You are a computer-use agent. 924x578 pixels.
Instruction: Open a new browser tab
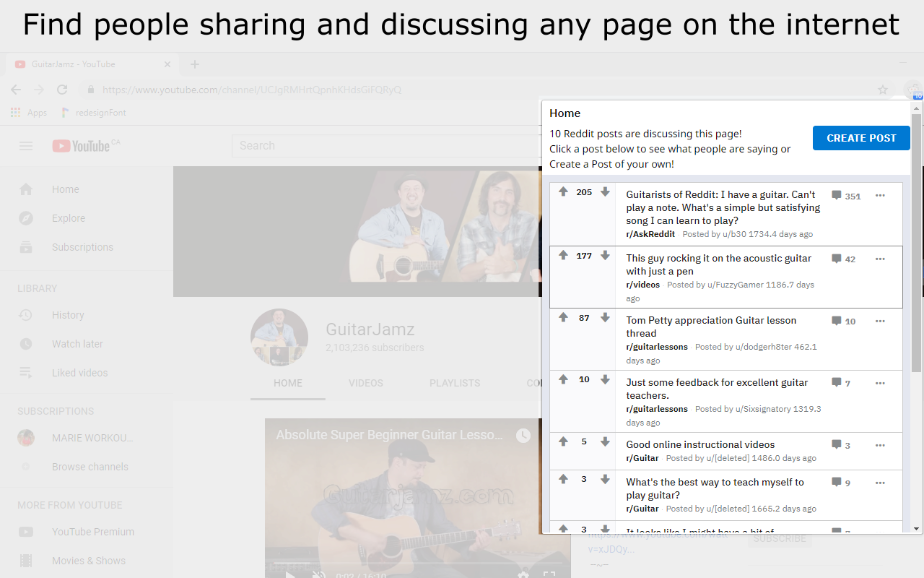[194, 64]
